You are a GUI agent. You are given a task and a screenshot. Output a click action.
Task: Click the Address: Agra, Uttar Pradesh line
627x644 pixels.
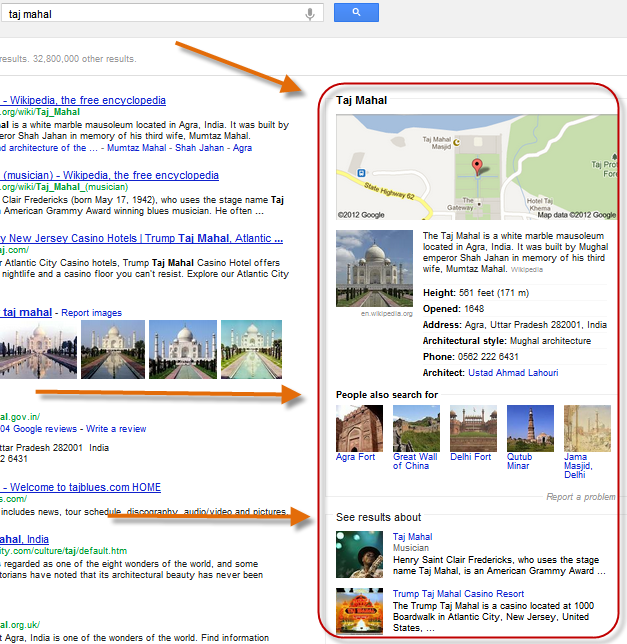(x=514, y=325)
